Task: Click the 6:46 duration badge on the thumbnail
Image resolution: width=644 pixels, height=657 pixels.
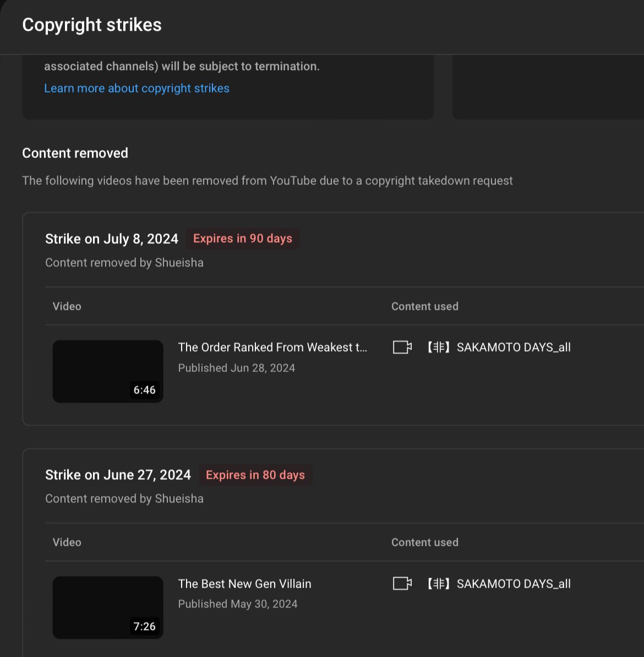Action: 144,390
